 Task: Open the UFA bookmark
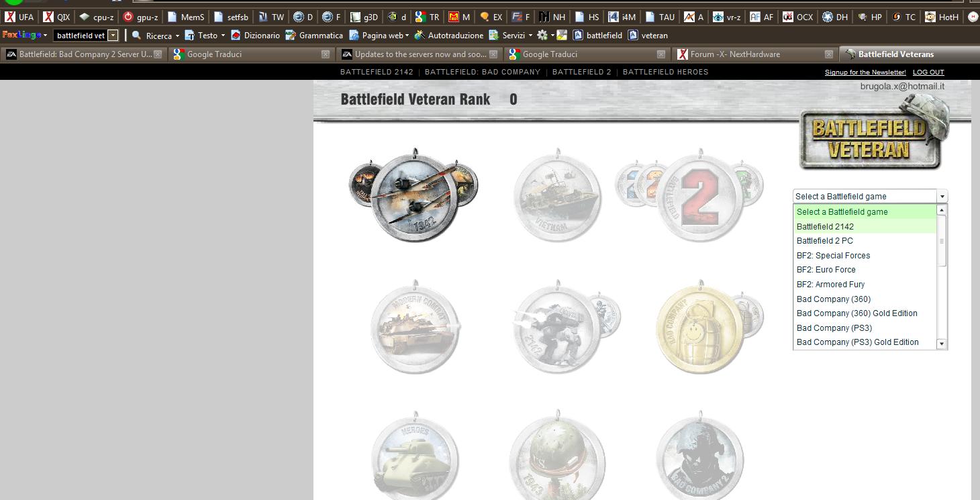(19, 17)
